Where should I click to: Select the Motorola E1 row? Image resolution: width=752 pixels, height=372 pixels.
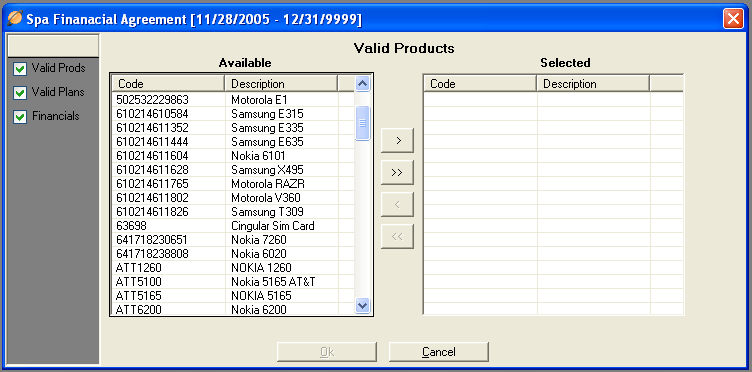(233, 100)
